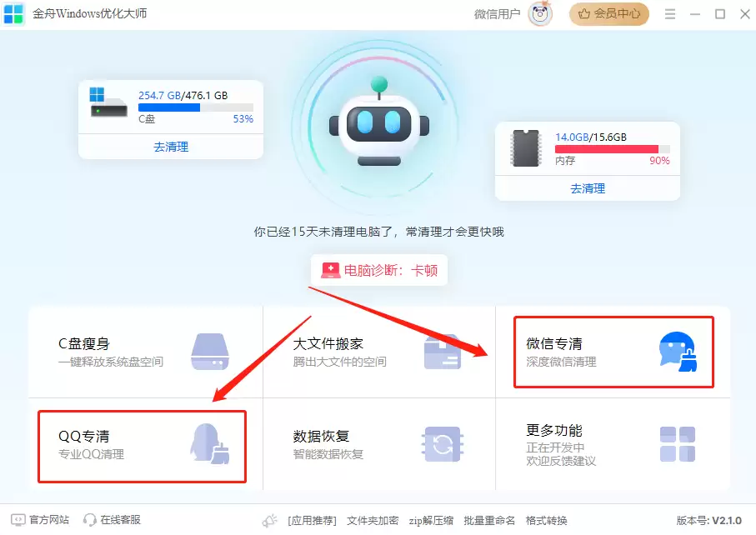Click the headset customer service icon

pyautogui.click(x=90, y=520)
